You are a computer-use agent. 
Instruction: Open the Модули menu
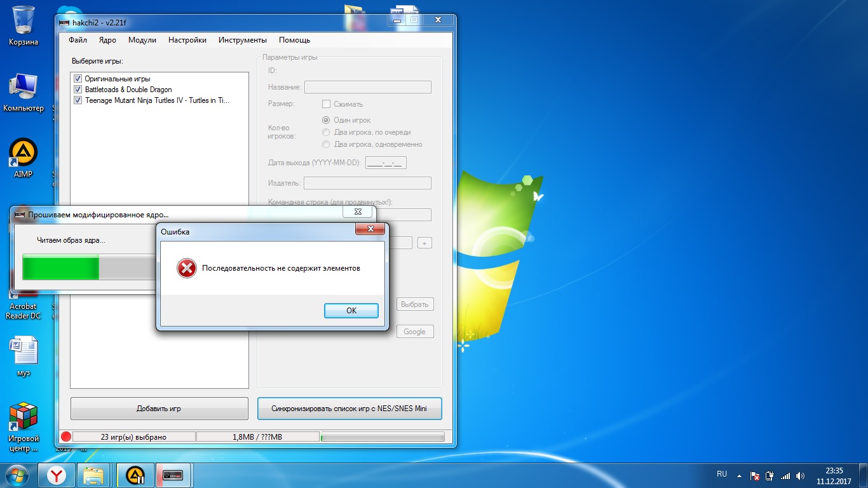(142, 40)
